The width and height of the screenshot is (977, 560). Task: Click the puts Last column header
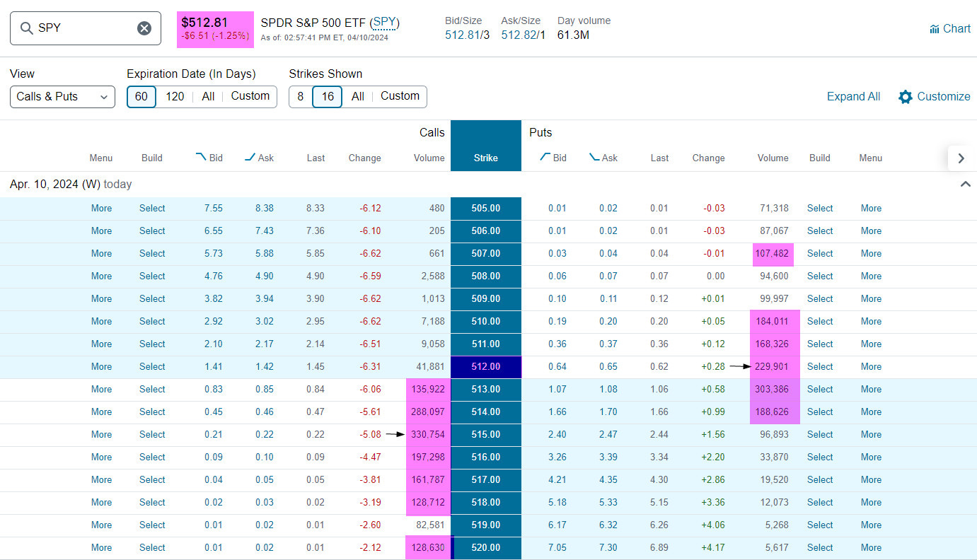click(x=659, y=158)
